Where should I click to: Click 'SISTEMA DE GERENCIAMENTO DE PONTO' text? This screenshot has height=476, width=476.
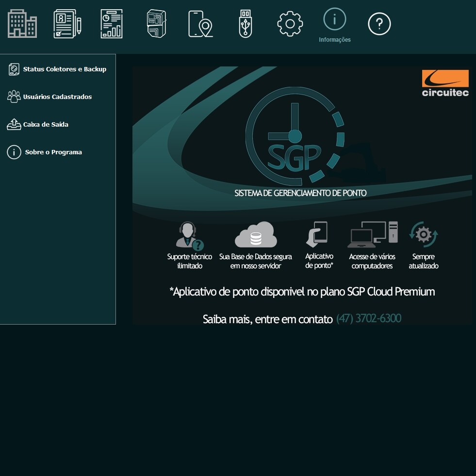(x=300, y=193)
